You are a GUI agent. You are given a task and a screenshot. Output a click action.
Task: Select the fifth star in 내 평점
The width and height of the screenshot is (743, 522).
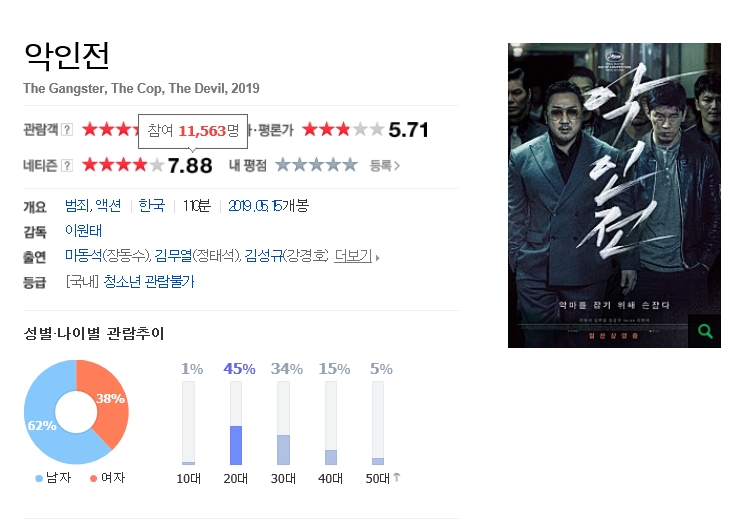click(350, 165)
